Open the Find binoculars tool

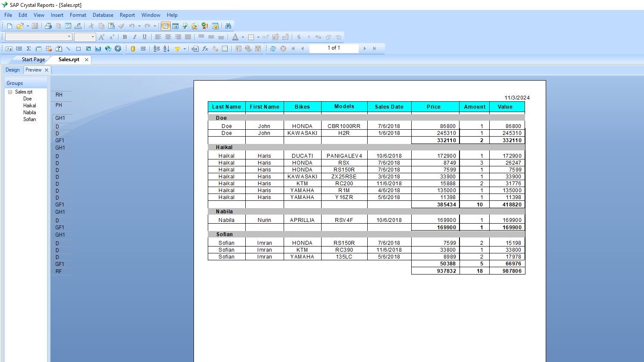pos(228,26)
